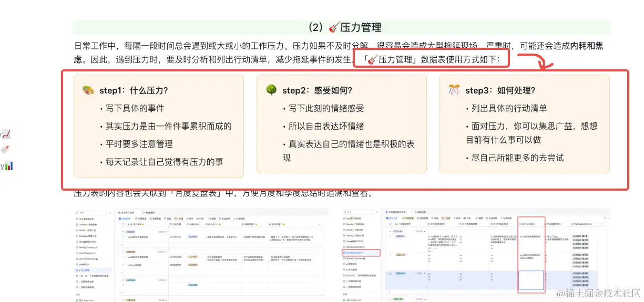Click the search field in right screenshot sidebar
This screenshot has width=644, height=302.
point(357,212)
